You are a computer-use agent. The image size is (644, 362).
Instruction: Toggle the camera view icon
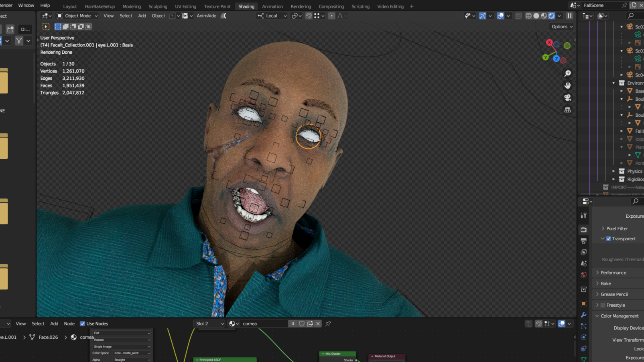click(x=567, y=97)
